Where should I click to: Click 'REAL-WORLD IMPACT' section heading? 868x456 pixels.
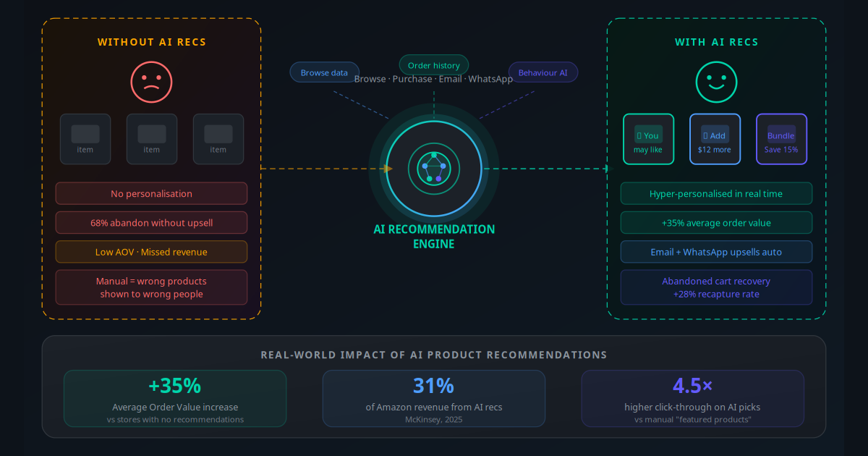(434, 355)
